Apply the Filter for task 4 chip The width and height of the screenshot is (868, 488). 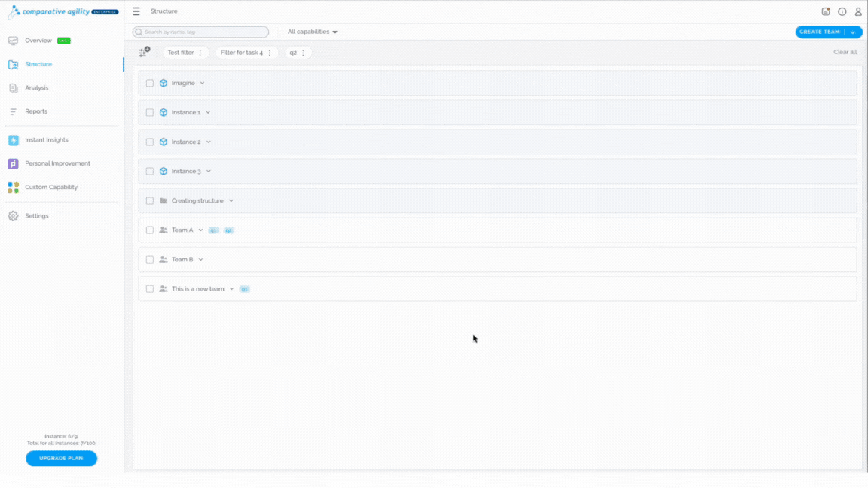click(241, 53)
